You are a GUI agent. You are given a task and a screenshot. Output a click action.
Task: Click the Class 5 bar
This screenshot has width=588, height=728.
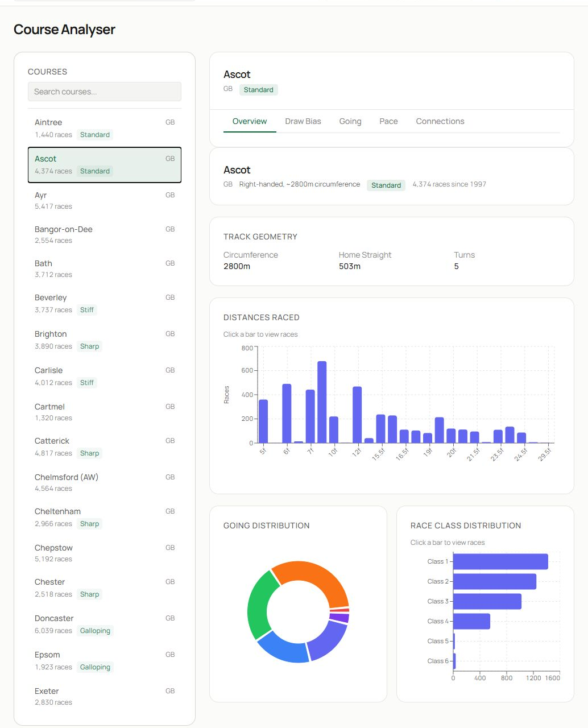click(454, 641)
